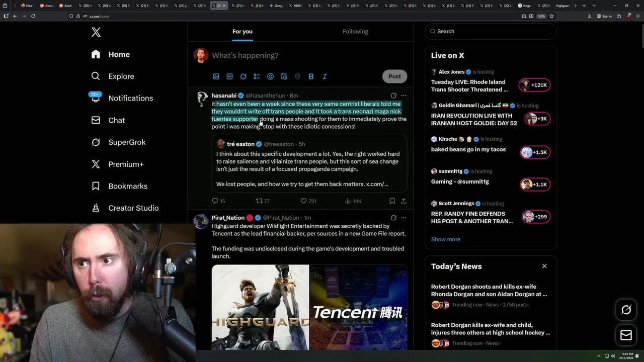Open Notifications in the sidebar

point(122,98)
